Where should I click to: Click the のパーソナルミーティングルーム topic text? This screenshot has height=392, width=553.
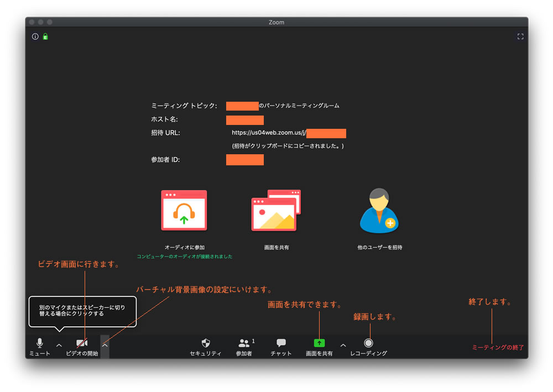point(299,106)
